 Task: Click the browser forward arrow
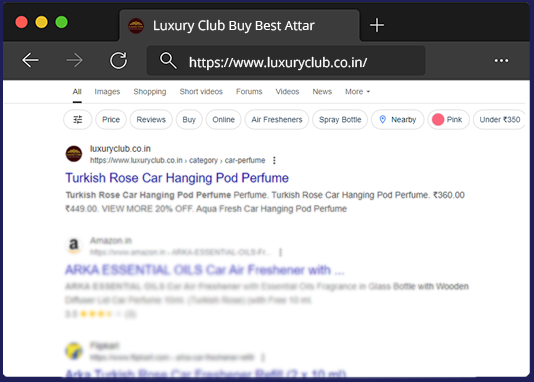click(x=74, y=61)
